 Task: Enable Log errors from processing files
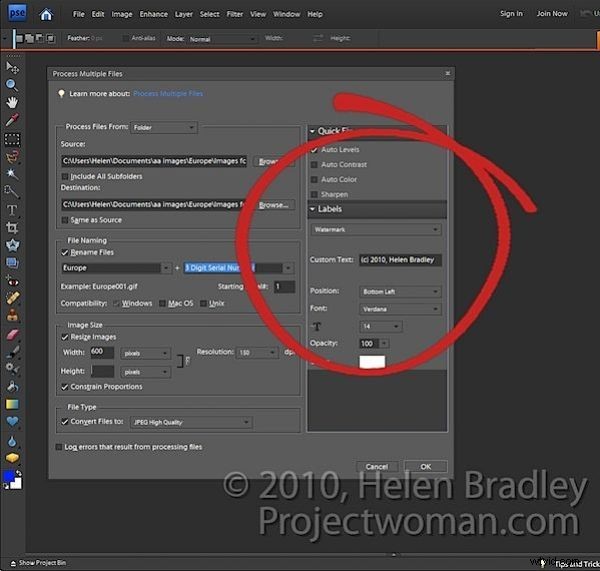tap(59, 447)
